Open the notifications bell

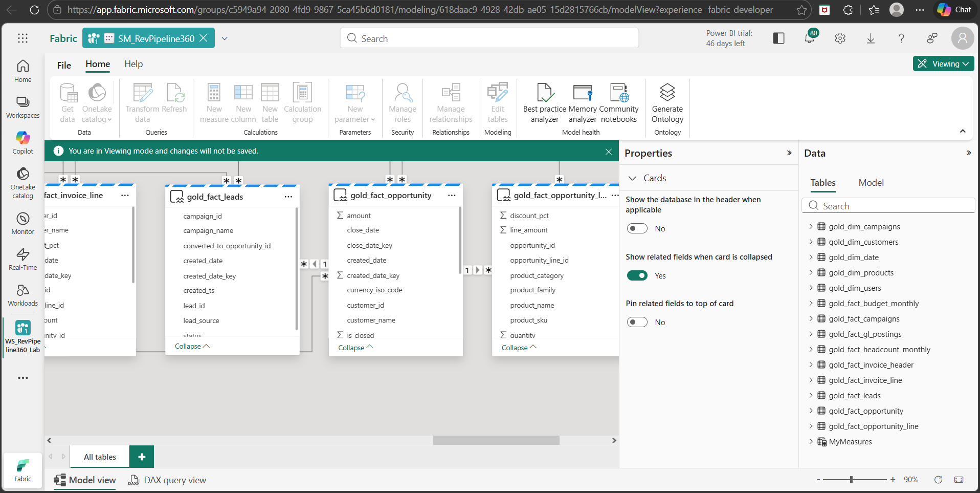[x=809, y=38]
